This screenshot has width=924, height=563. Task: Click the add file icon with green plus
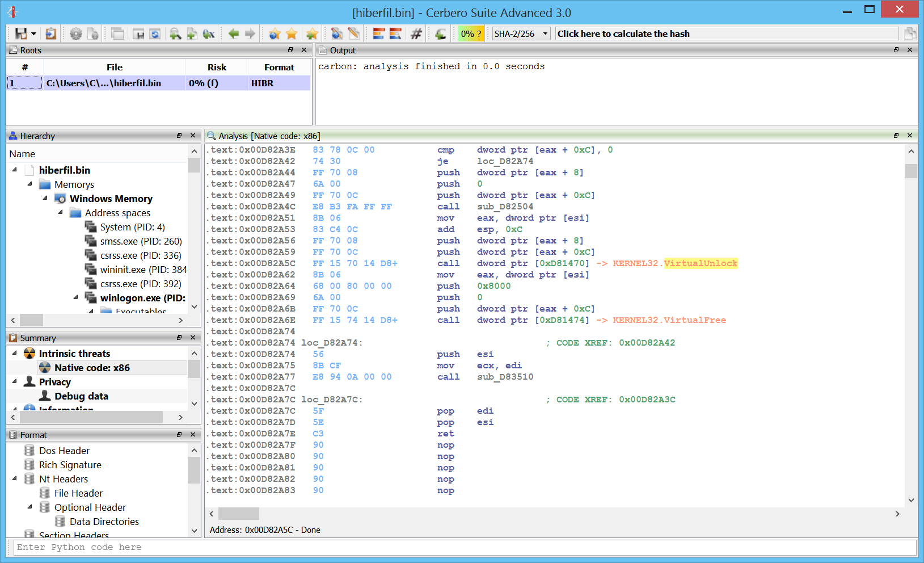[192, 34]
